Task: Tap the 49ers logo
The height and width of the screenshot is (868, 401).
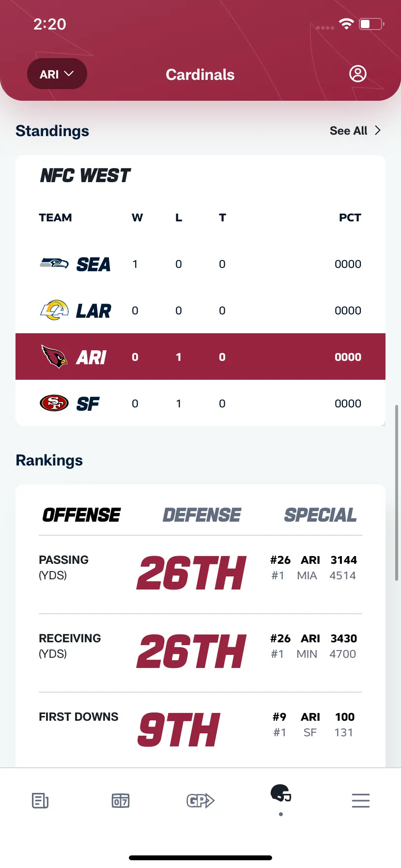Action: pos(54,403)
